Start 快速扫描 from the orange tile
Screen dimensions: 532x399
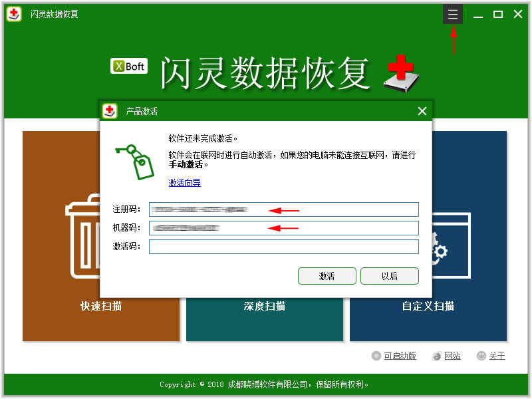101,306
